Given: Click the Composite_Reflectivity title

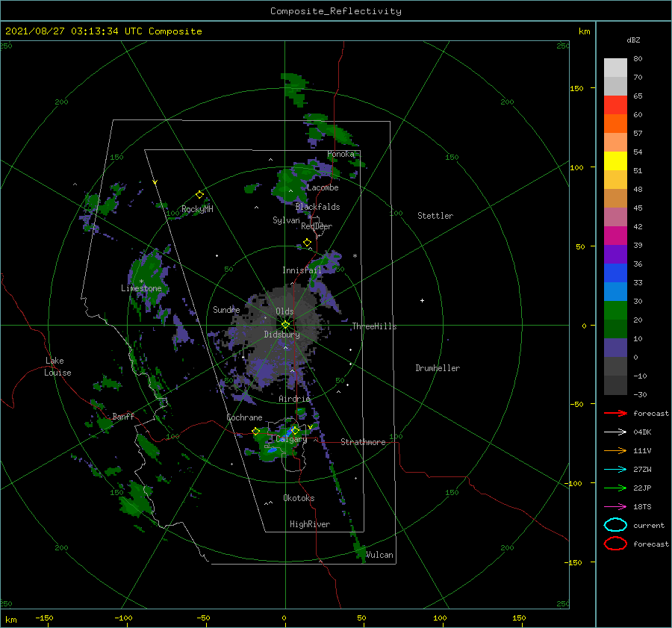Looking at the screenshot, I should tap(336, 11).
